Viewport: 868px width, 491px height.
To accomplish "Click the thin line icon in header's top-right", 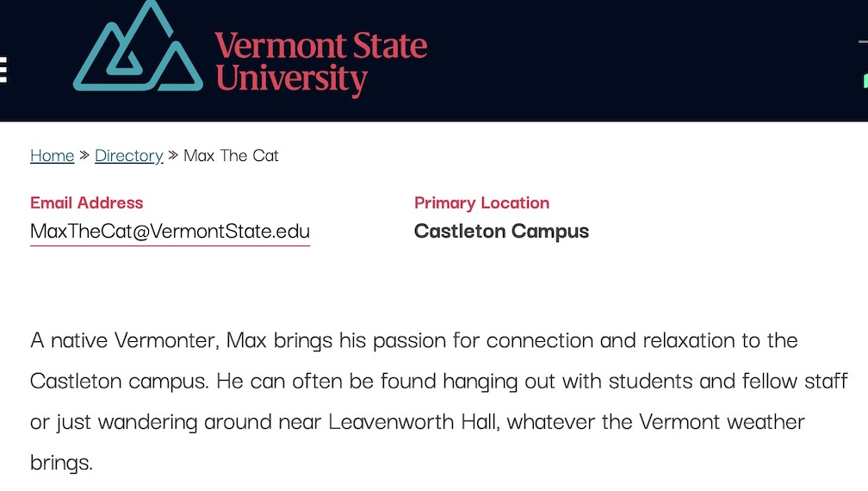I will pos(863,41).
